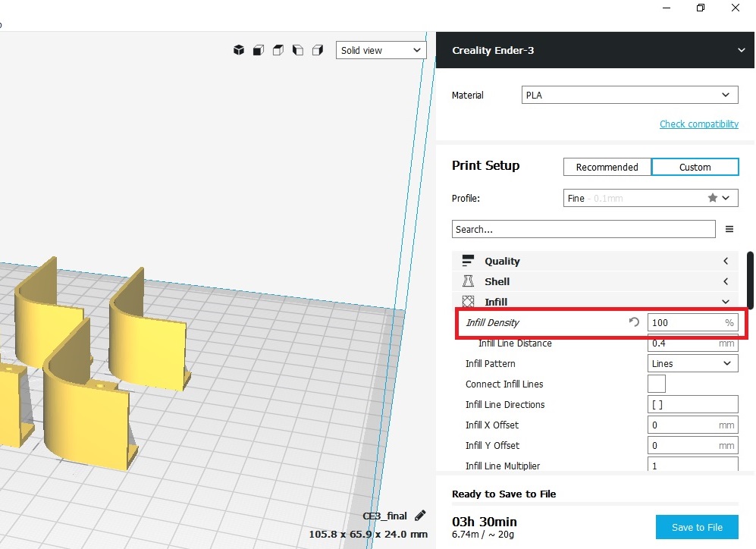Toggle the Connect Infill Lines checkbox
Image resolution: width=756 pixels, height=549 pixels.
point(656,383)
